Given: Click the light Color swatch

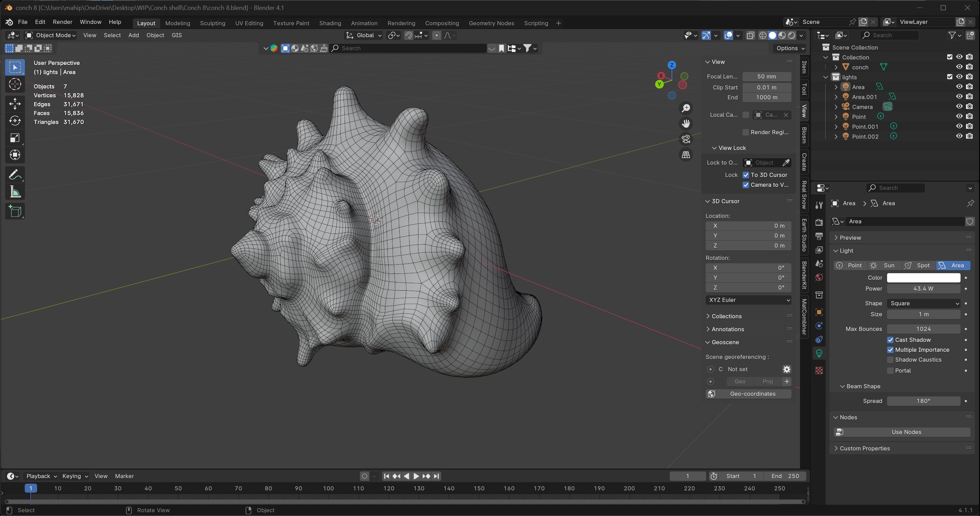Looking at the screenshot, I should click(923, 278).
